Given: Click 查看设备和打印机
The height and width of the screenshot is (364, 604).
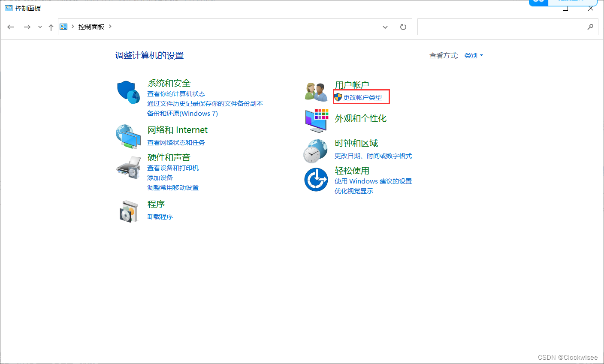Looking at the screenshot, I should point(173,168).
